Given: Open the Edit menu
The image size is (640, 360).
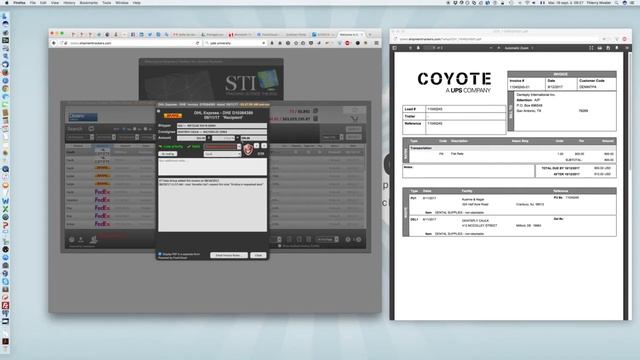Looking at the screenshot, I should coord(43,2).
